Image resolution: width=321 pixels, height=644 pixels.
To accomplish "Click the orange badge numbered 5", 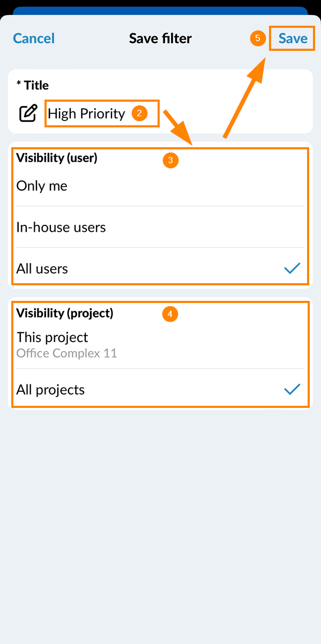I will point(258,39).
